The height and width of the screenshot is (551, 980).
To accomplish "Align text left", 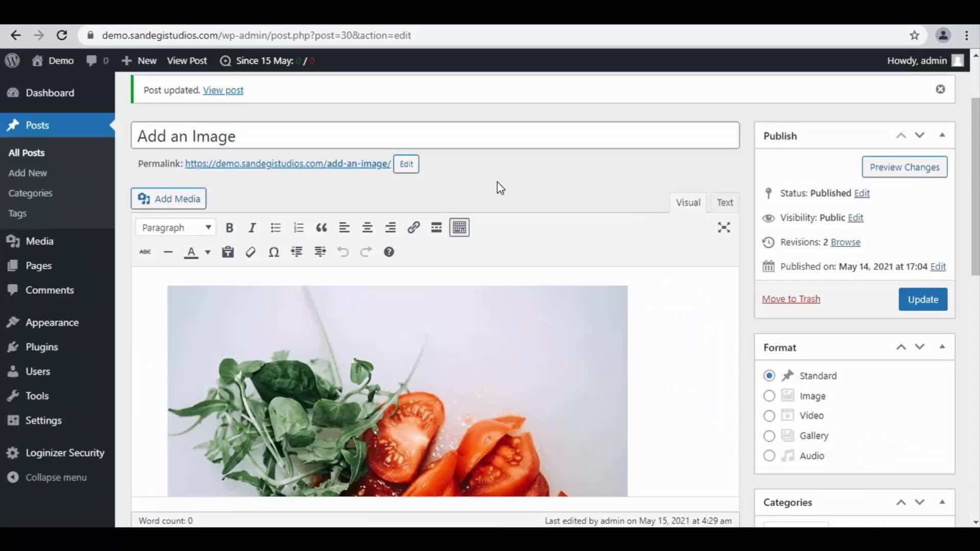I will point(345,228).
